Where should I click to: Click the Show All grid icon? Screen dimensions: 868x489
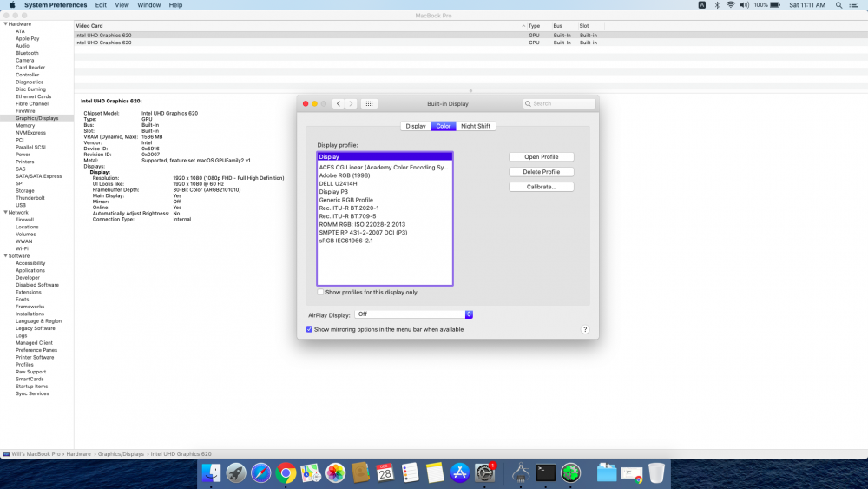point(369,103)
